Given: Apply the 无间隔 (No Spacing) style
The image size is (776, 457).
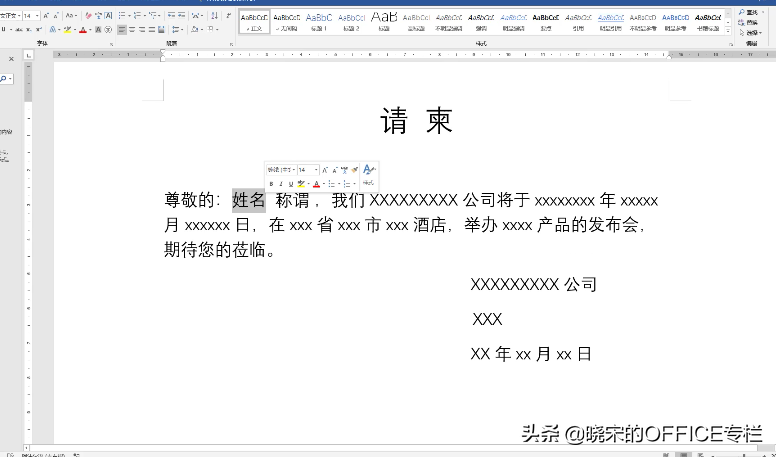Looking at the screenshot, I should [287, 22].
